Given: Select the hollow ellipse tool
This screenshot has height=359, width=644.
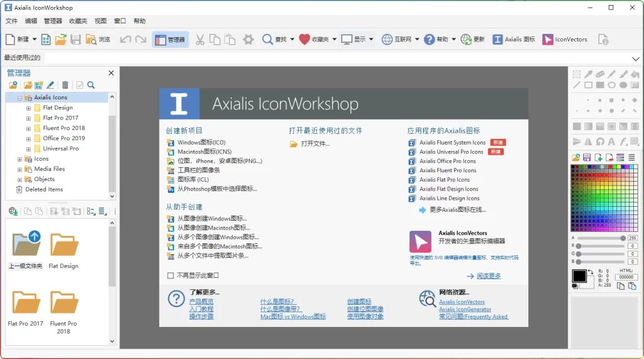Looking at the screenshot, I should click(611, 85).
